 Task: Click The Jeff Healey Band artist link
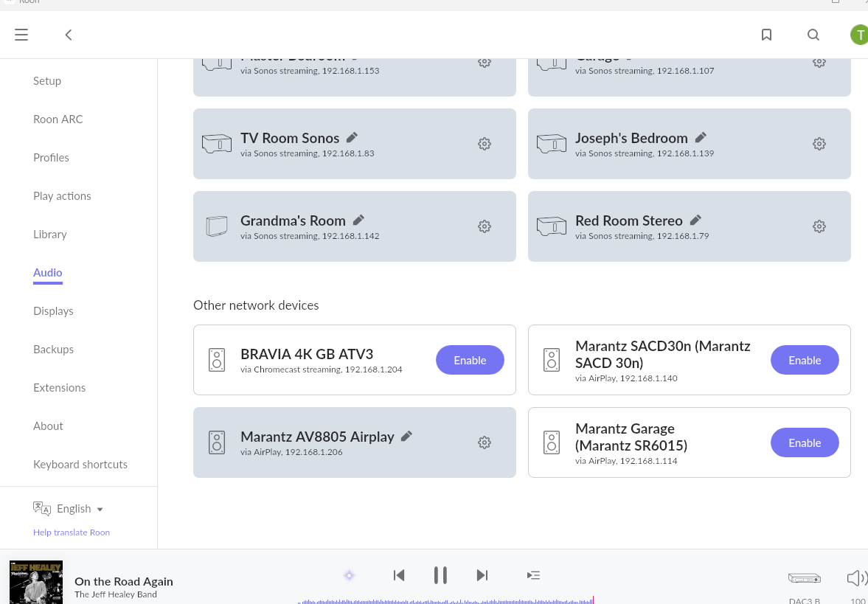116,594
